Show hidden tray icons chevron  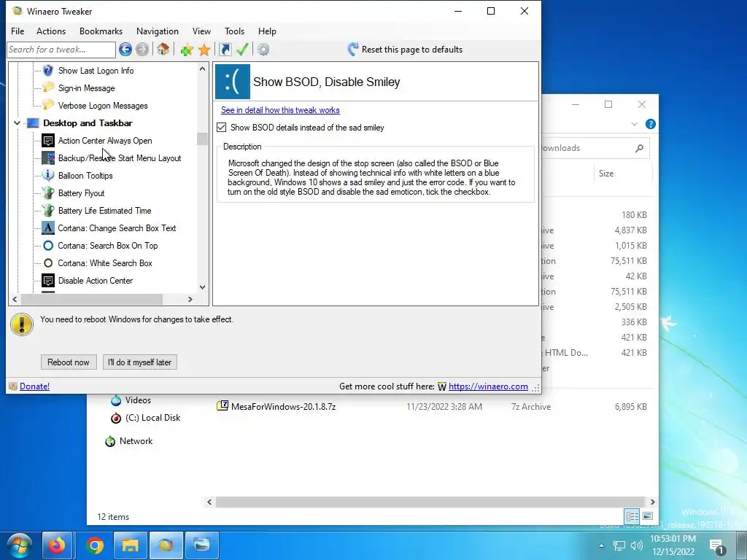601,545
